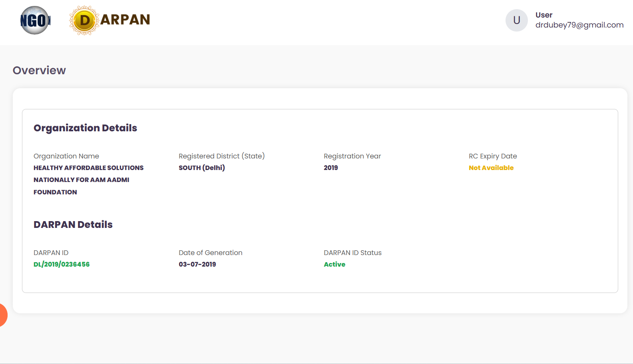Screen dimensions: 633x364
Task: Click the green 'Active' status value
Action: [334, 264]
